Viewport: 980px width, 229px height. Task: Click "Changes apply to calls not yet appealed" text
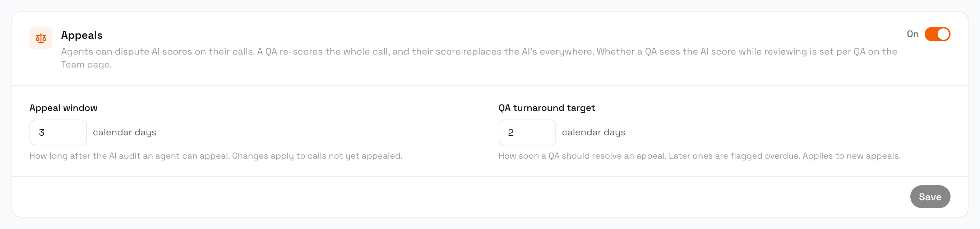(x=317, y=156)
